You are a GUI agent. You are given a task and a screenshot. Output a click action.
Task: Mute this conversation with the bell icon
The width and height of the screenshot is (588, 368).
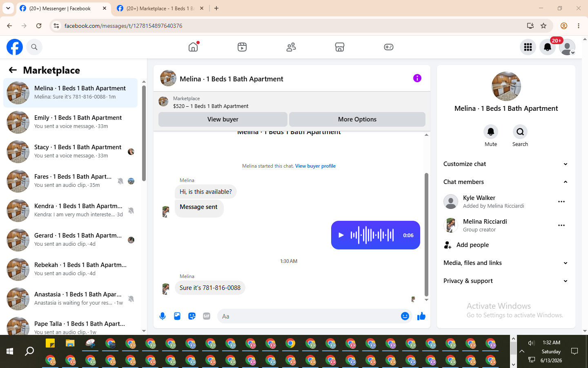pyautogui.click(x=491, y=132)
